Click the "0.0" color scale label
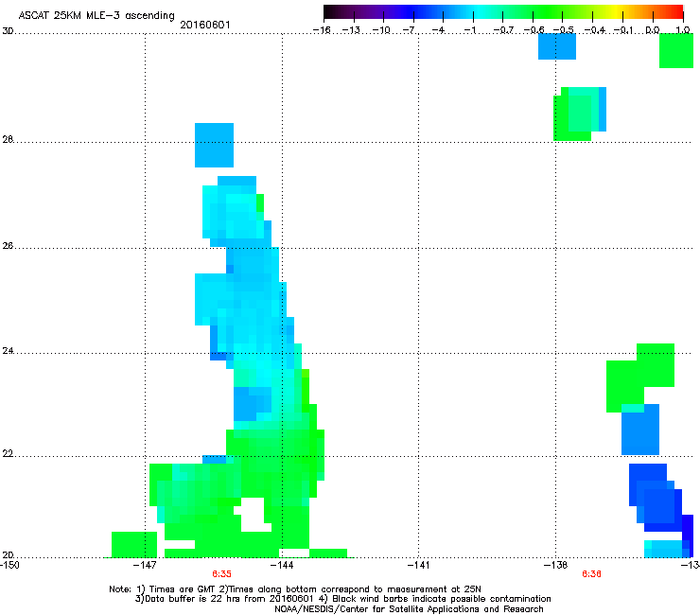This screenshot has height=615, width=700. pyautogui.click(x=653, y=30)
